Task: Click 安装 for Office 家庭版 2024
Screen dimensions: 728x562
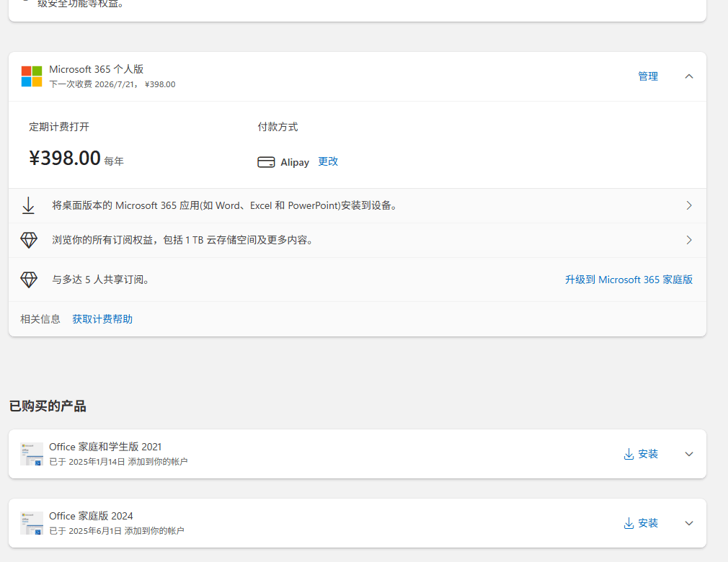Action: tap(648, 523)
